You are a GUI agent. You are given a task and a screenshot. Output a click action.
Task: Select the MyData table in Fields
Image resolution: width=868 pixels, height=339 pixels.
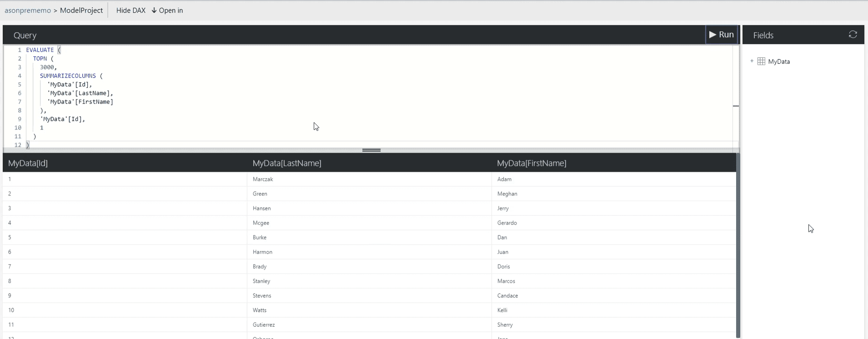[778, 61]
